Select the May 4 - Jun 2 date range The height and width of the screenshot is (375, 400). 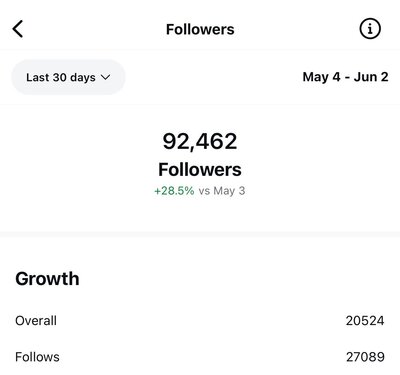click(x=345, y=77)
